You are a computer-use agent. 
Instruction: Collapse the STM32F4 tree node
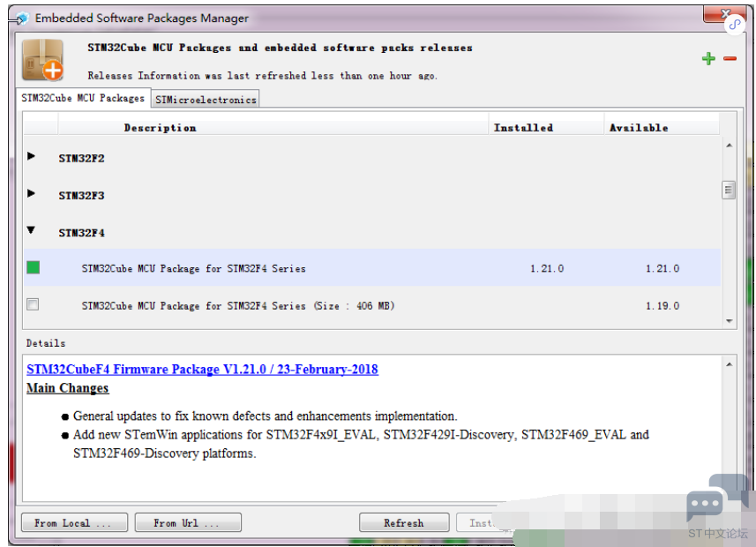point(32,230)
